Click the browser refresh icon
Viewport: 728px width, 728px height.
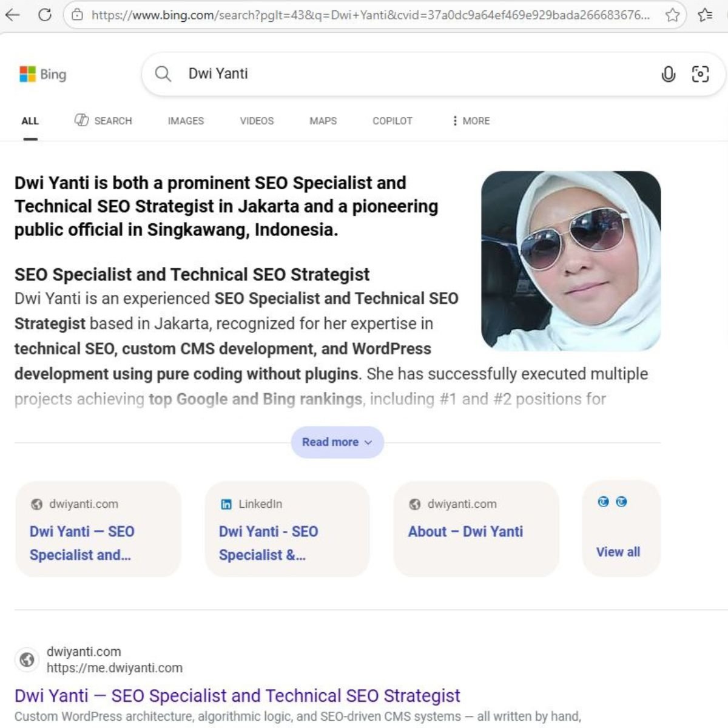point(45,16)
